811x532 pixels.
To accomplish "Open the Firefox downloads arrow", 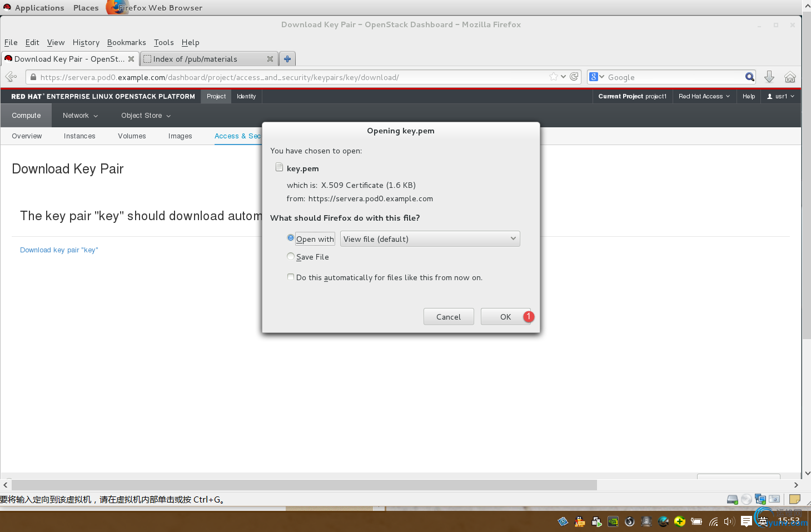I will point(769,77).
